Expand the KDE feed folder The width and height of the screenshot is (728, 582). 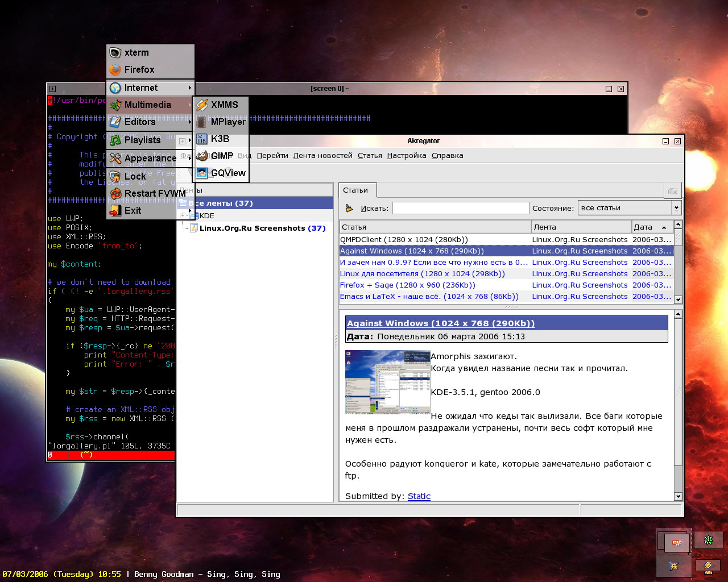(x=183, y=216)
